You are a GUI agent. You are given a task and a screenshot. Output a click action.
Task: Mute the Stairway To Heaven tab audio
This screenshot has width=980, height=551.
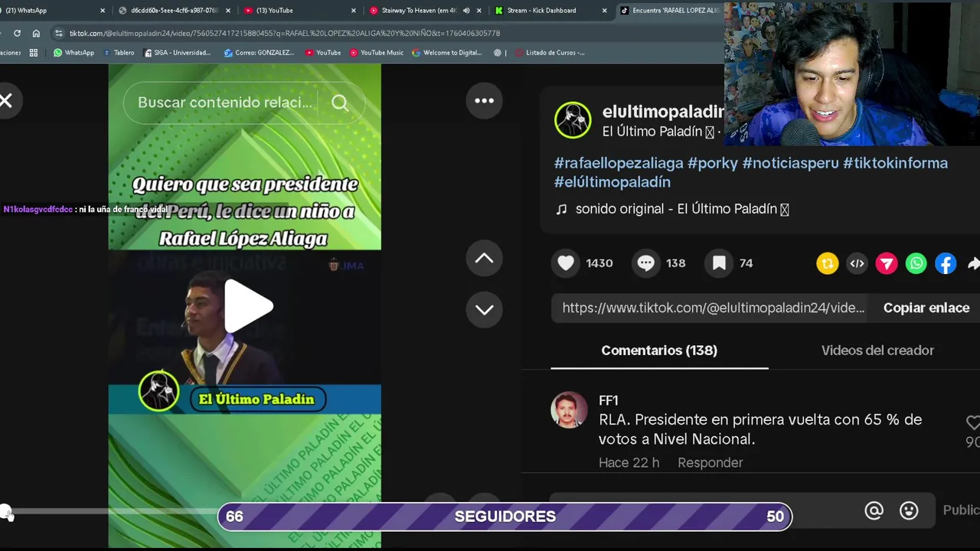466,11
